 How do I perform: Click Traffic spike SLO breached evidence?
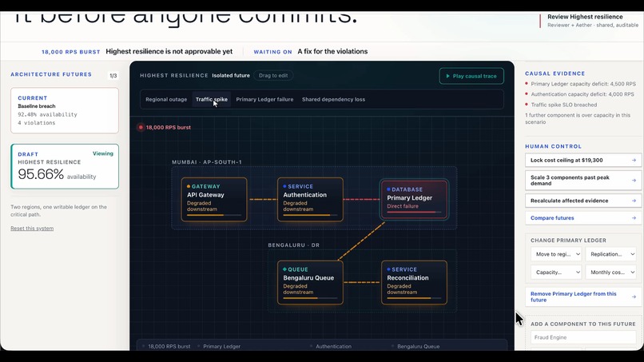click(x=563, y=105)
